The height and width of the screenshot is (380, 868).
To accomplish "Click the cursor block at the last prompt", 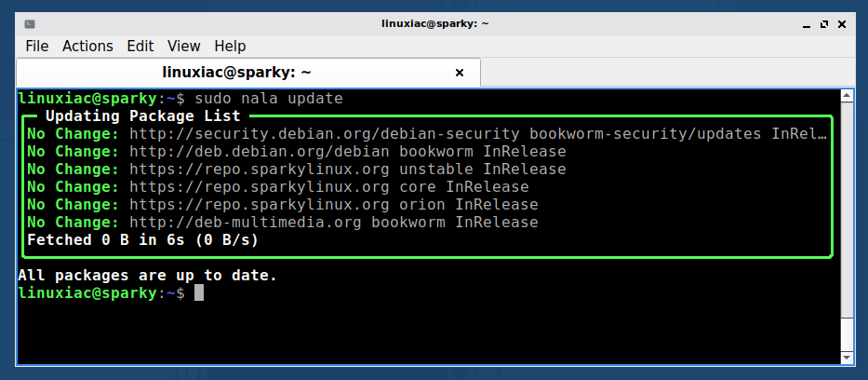I will pyautogui.click(x=199, y=293).
